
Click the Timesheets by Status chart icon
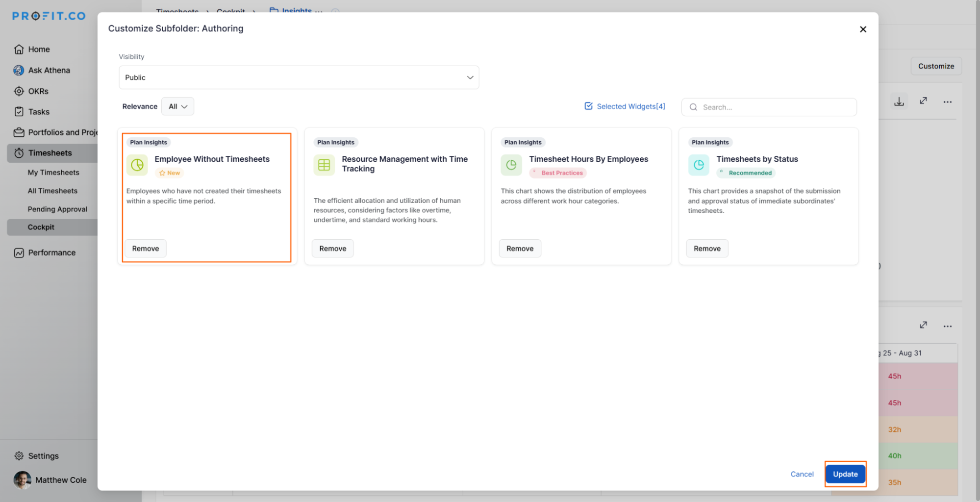tap(699, 165)
